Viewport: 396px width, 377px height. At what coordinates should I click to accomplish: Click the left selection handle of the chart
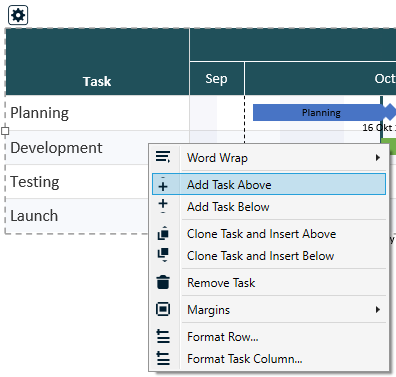pyautogui.click(x=5, y=131)
